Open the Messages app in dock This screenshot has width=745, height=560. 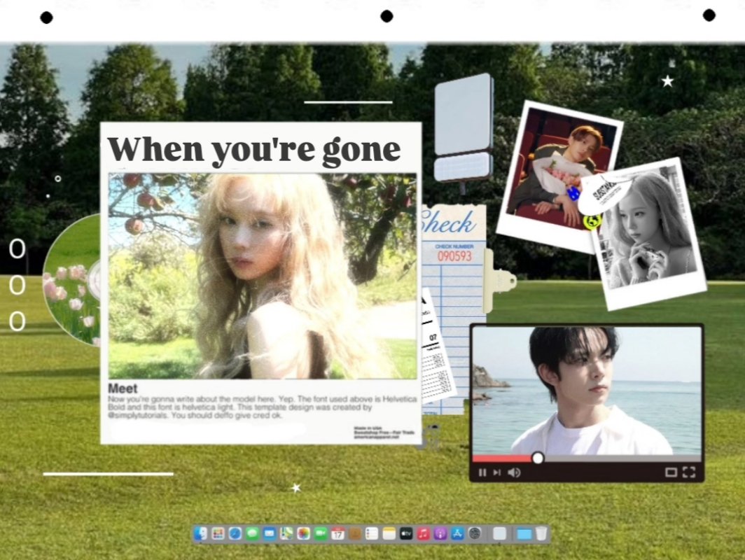(252, 533)
